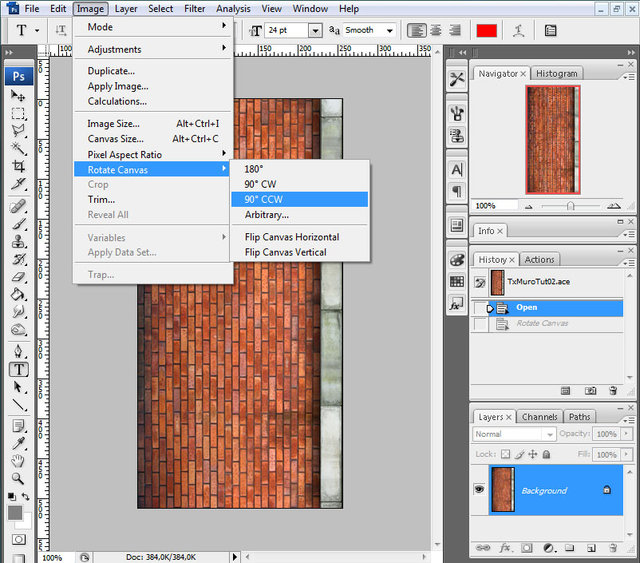This screenshot has height=563, width=640.
Task: Delete layer using trash icon in Layers panel
Action: [611, 547]
